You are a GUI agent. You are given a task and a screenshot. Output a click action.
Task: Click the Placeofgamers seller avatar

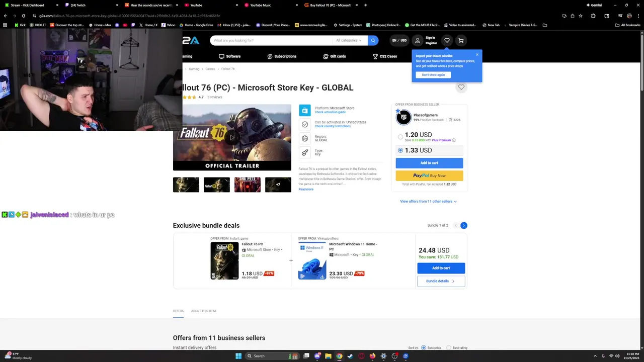[404, 118]
